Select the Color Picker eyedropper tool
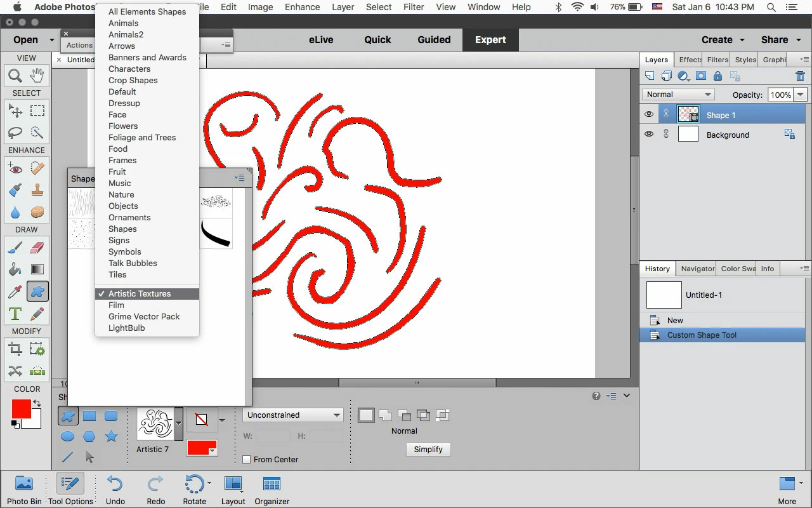The image size is (812, 508). coord(15,291)
